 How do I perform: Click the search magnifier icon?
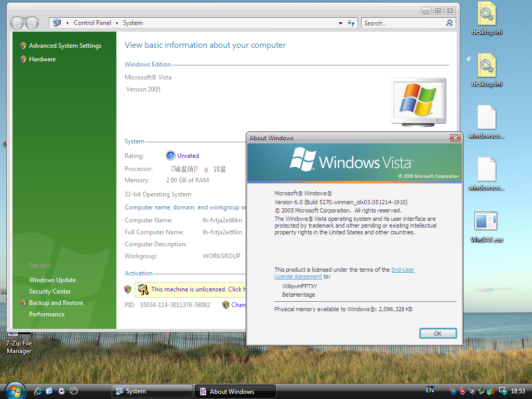pyautogui.click(x=449, y=23)
